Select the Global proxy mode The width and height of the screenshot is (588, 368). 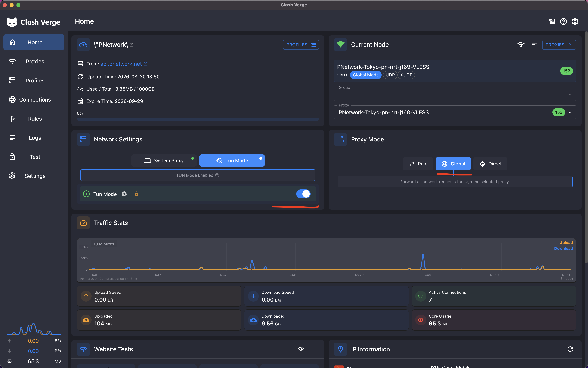click(453, 164)
